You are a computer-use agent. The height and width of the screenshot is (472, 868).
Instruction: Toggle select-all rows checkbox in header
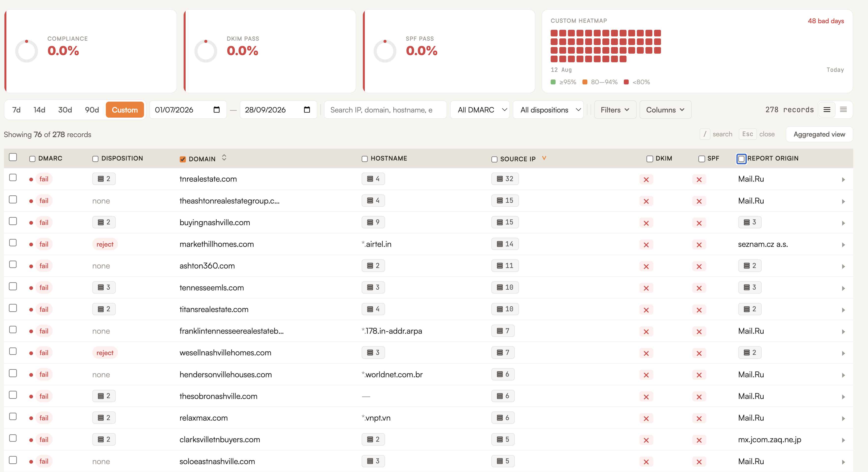[x=13, y=157]
